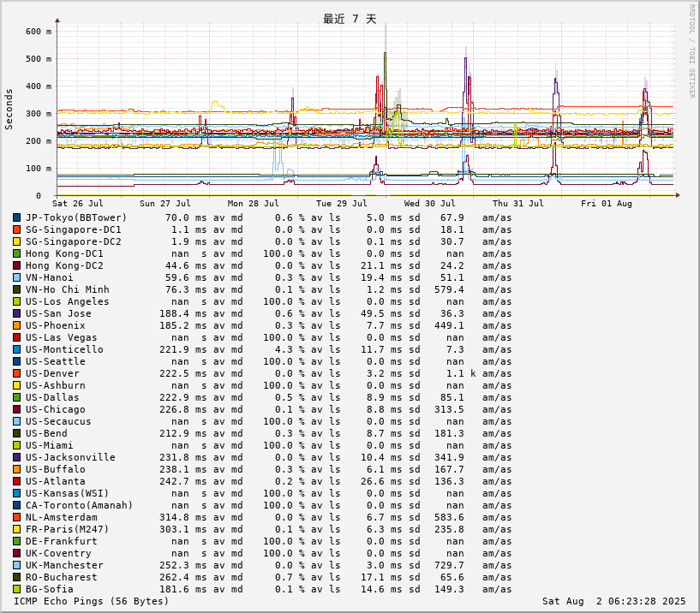Click the 314.8 ms NL-Amsterdam median value
The image size is (700, 613).
183,517
